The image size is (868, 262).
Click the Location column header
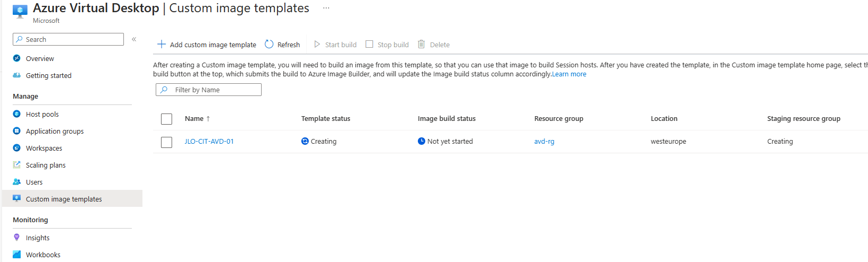[x=664, y=119]
